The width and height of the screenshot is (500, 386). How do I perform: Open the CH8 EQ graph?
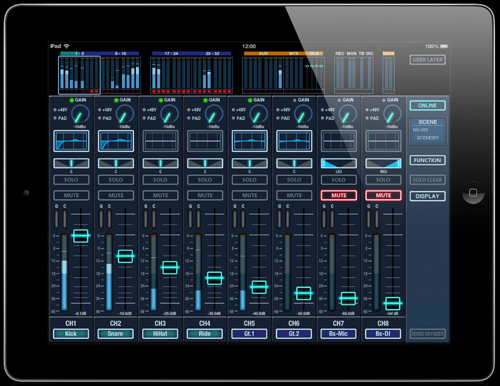383,141
